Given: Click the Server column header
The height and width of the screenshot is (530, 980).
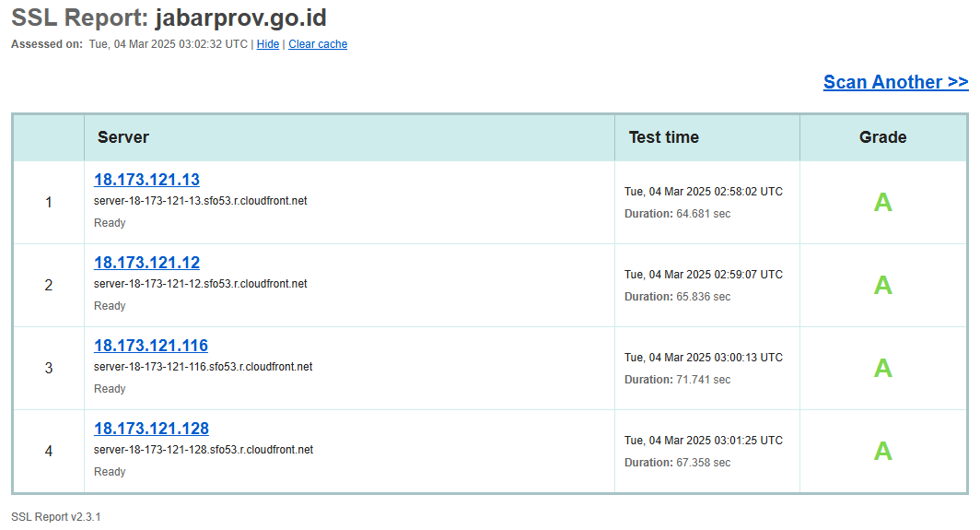Looking at the screenshot, I should (123, 137).
